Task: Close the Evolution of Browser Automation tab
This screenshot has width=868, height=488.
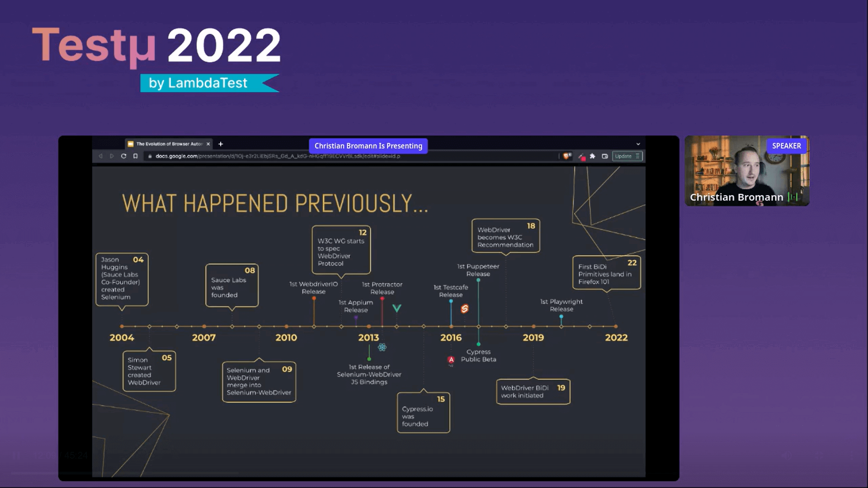Action: (208, 144)
